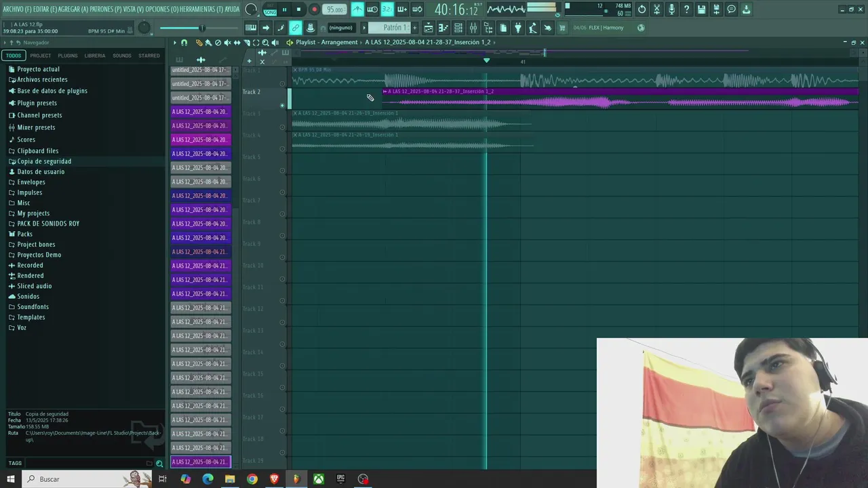
Task: Click the microphone one-click recording icon
Action: coord(671,9)
